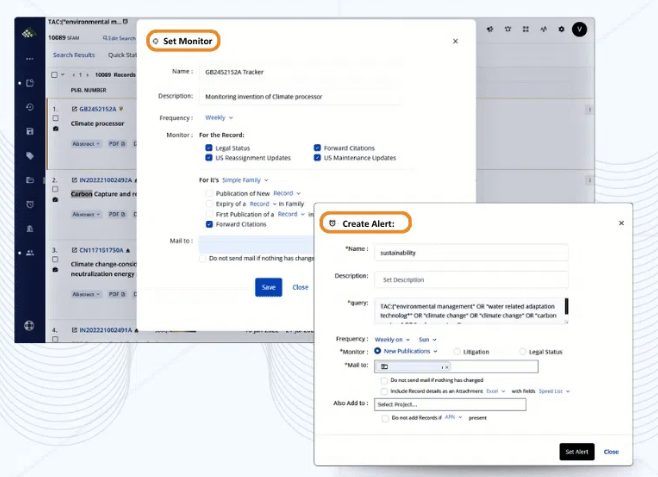Screen dimensions: 658x477
Task: Open the users group icon in sidebar
Action: [30, 253]
